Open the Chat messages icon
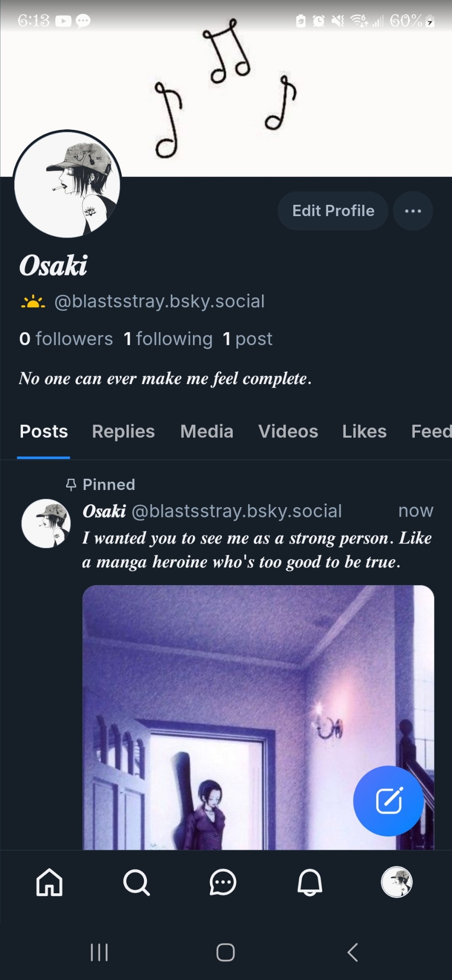This screenshot has width=452, height=980. click(223, 882)
